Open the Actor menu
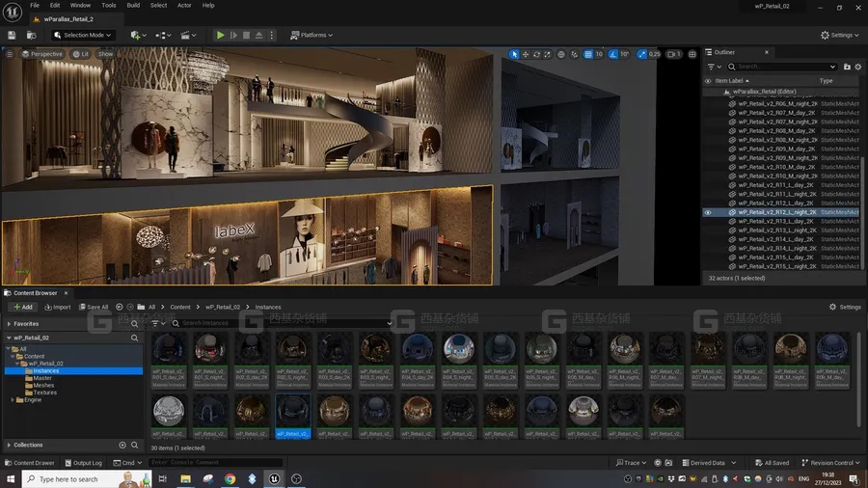 tap(184, 5)
